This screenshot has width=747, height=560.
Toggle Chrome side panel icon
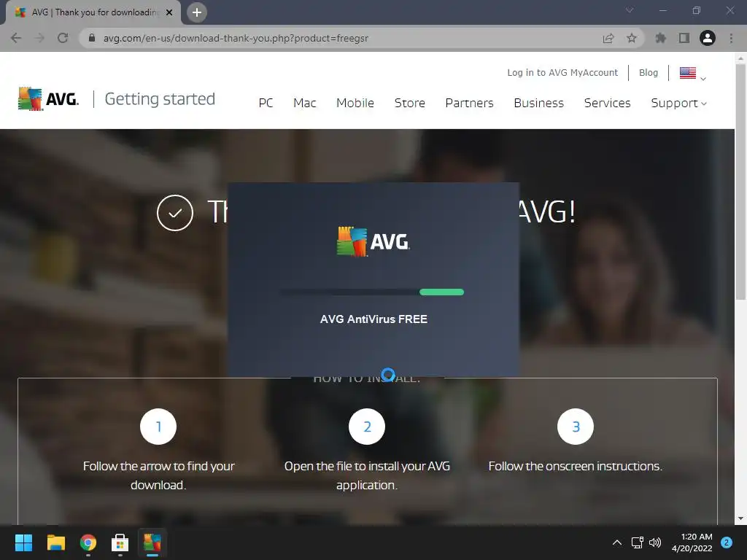[x=684, y=38]
